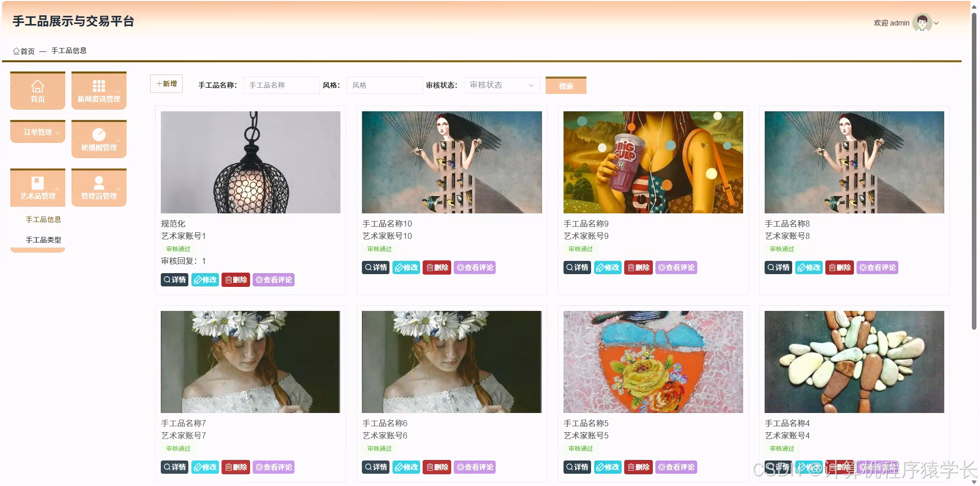Open the image of 手工品名称7
980x486 pixels.
coord(251,362)
